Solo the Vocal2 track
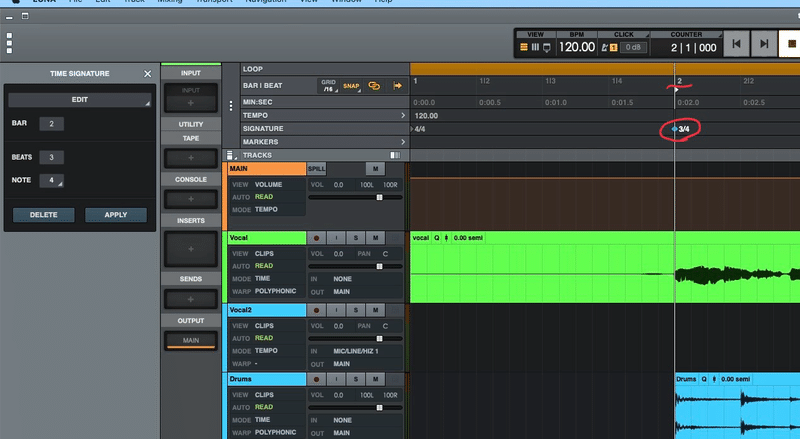 tap(356, 310)
